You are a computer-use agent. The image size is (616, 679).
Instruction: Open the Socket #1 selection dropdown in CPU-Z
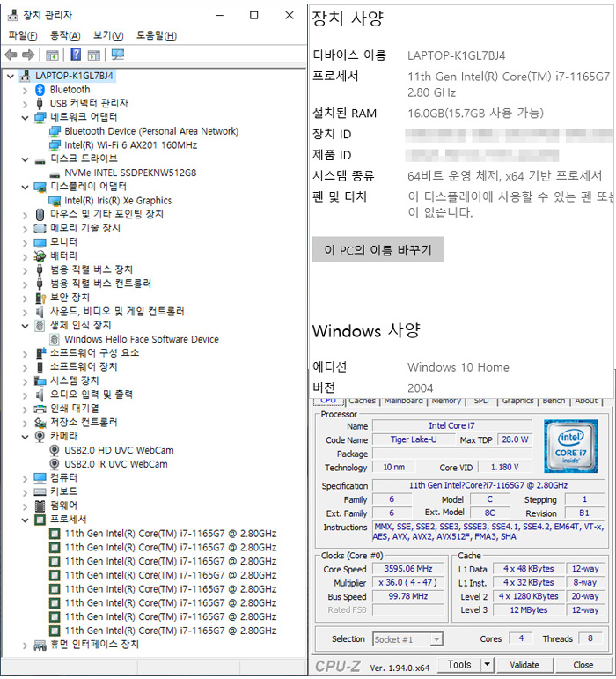(x=436, y=639)
